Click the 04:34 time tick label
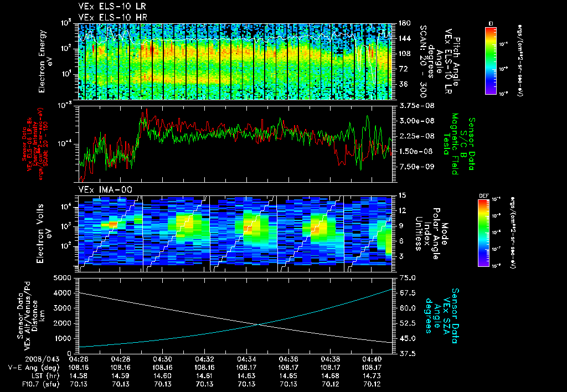Viewport: 567px width, 392px height. (x=246, y=359)
